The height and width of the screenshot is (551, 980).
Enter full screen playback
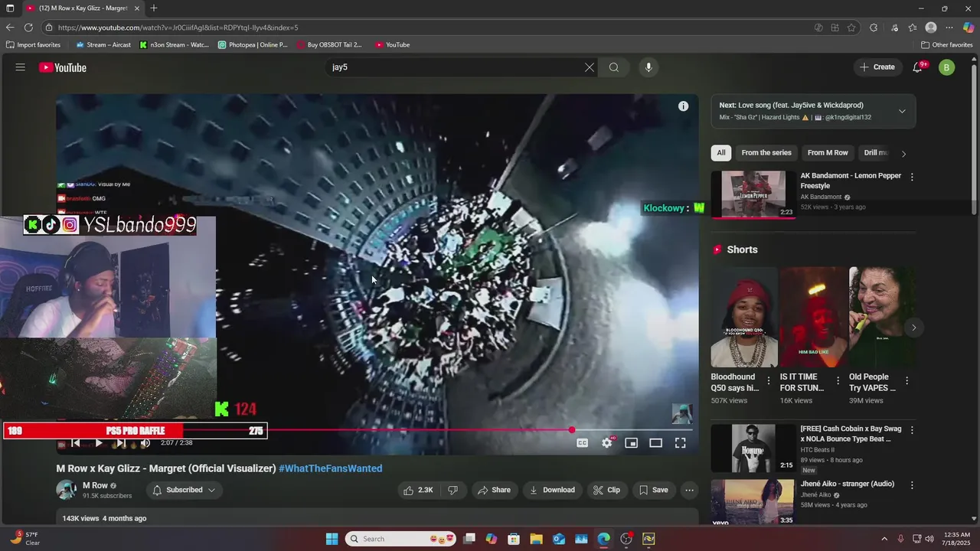[680, 443]
